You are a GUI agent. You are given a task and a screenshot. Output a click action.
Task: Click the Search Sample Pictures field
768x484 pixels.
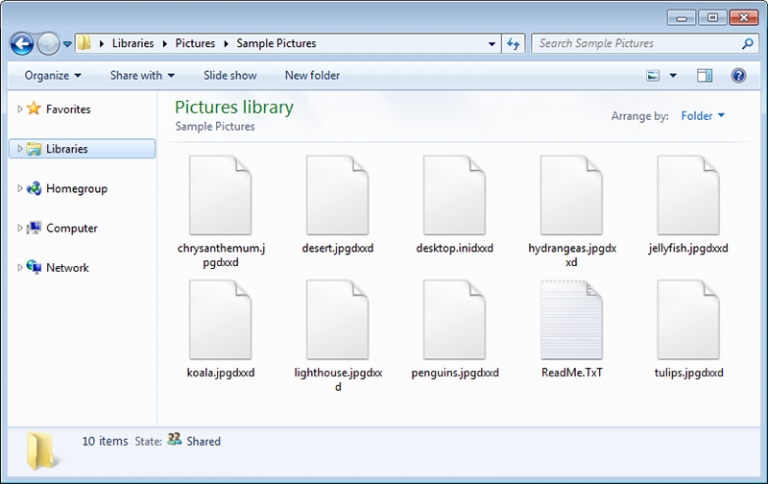635,44
